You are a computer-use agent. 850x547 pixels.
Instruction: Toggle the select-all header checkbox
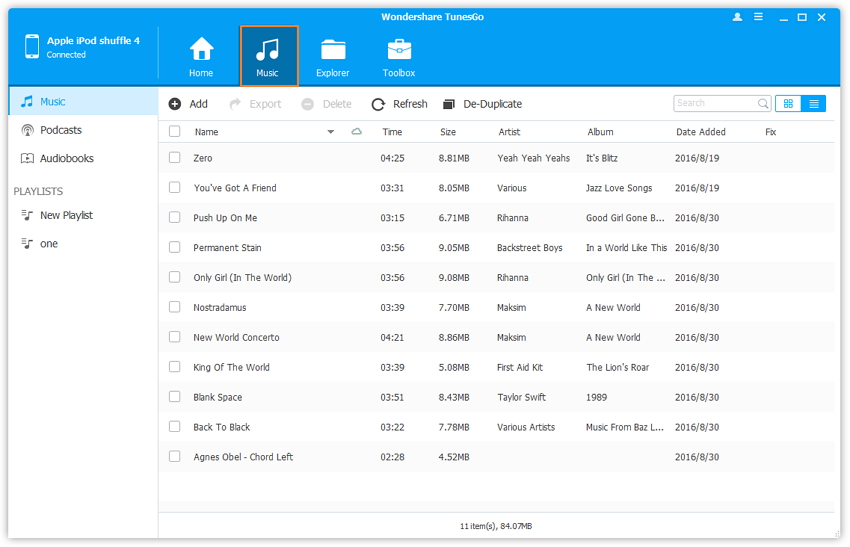point(175,132)
